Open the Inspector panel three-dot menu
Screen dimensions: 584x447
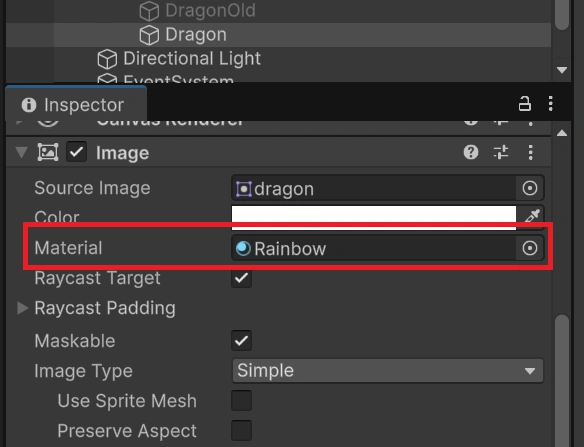pos(550,104)
